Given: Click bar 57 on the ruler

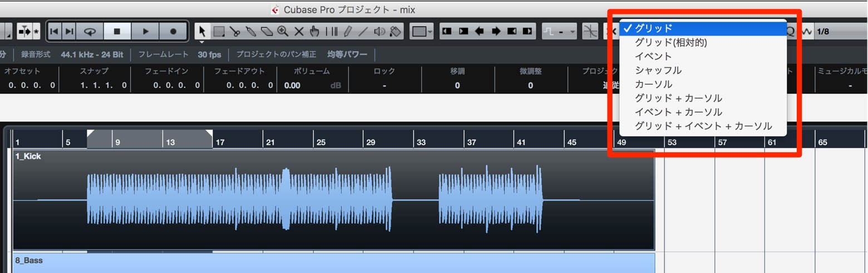Looking at the screenshot, I should [x=722, y=142].
